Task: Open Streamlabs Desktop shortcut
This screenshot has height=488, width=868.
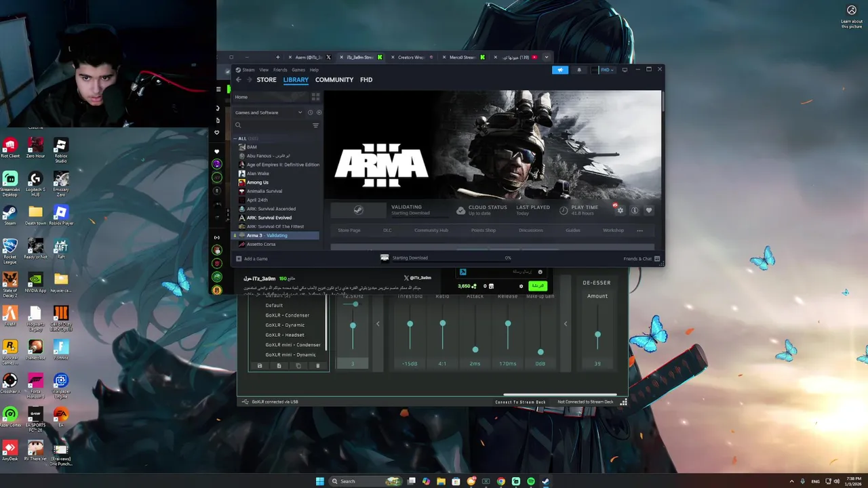Action: [x=9, y=184]
